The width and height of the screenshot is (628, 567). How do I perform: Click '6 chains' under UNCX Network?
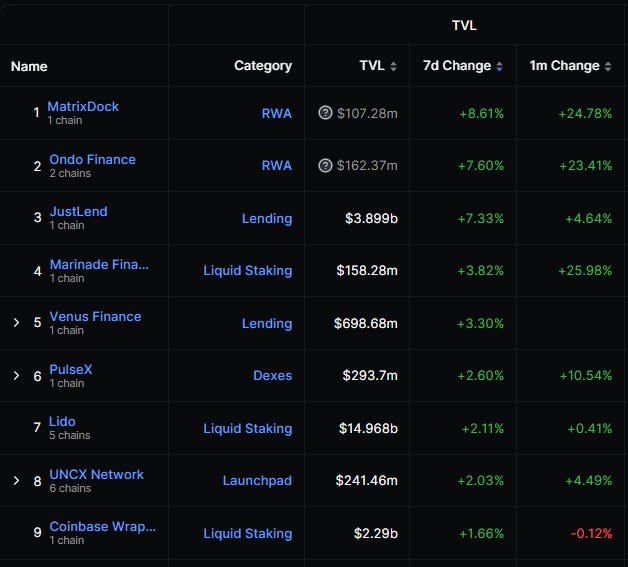point(70,488)
